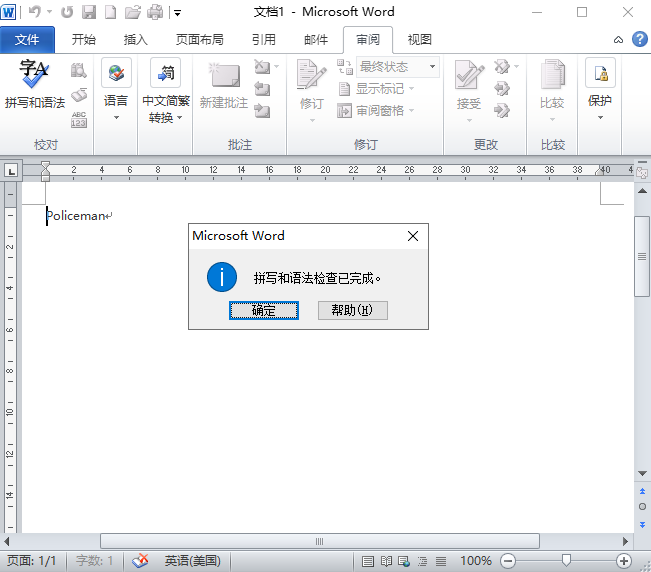Click the zoom in plus button

pos(624,561)
